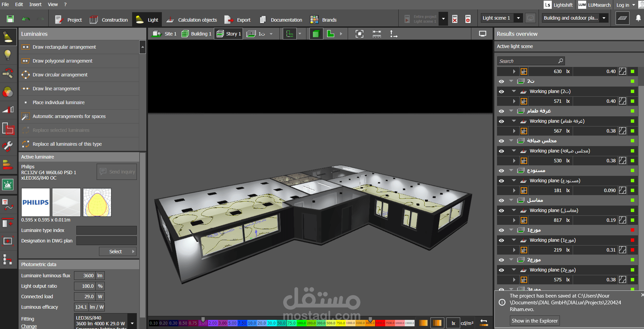Click the green Save project icon
Viewport: 644px width, 329px height.
coord(10,19)
